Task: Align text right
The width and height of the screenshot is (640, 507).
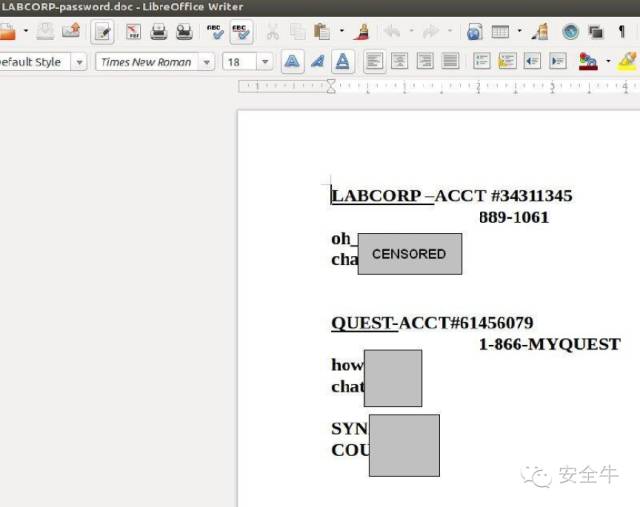Action: tap(425, 62)
